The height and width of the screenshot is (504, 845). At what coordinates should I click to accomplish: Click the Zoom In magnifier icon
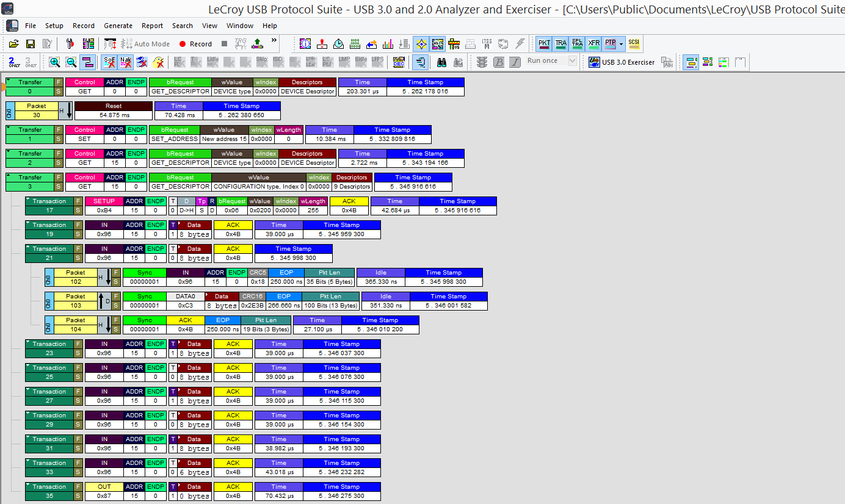pyautogui.click(x=55, y=62)
